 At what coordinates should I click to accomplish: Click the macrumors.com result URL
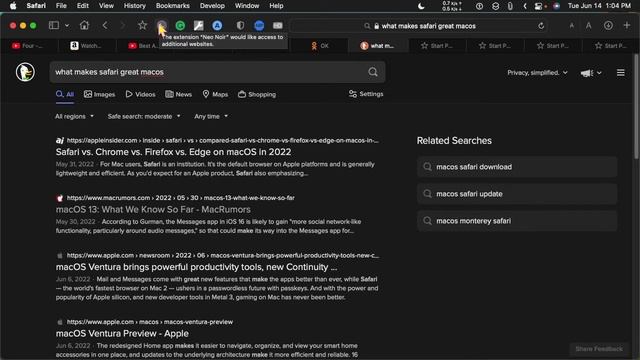coord(180,198)
